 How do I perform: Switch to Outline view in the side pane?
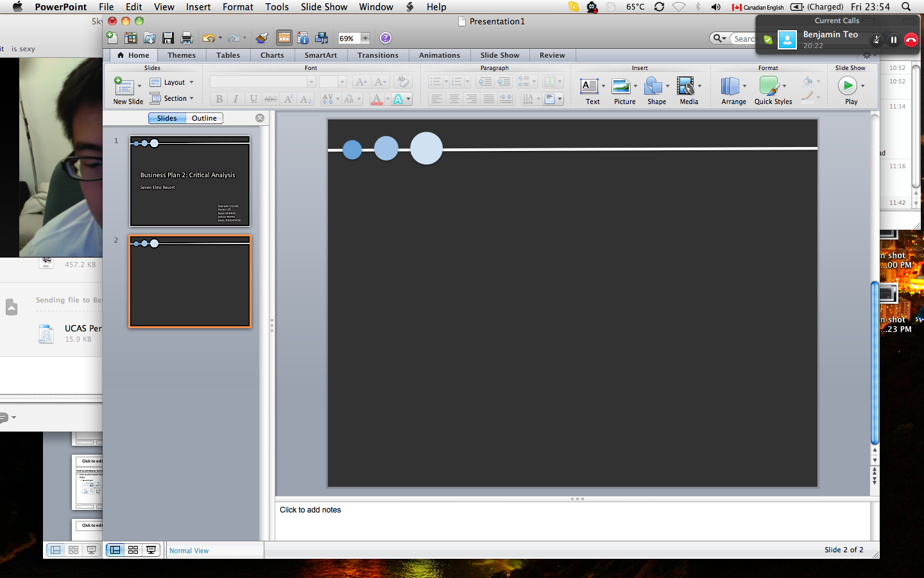[204, 118]
